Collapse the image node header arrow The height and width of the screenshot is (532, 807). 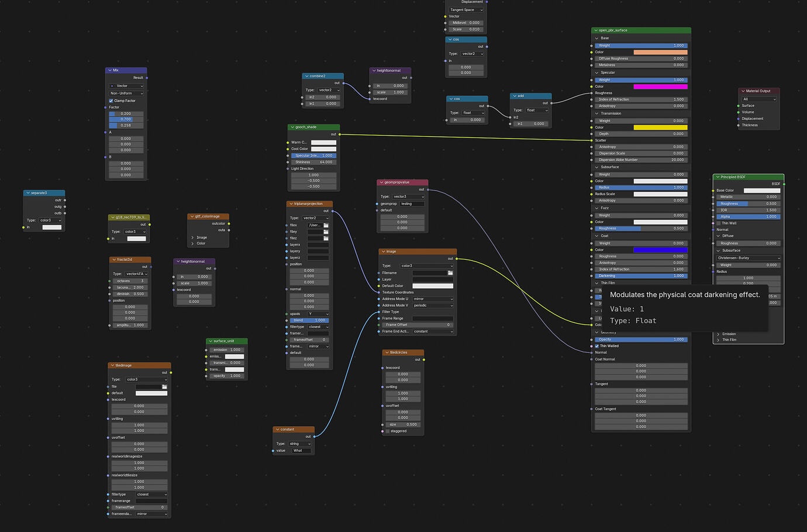[x=383, y=251]
